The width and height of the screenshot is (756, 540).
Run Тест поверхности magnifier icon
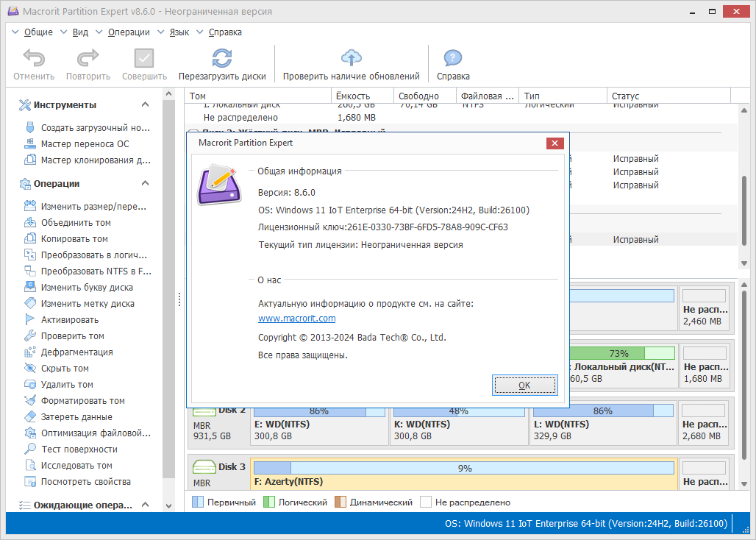click(x=30, y=449)
